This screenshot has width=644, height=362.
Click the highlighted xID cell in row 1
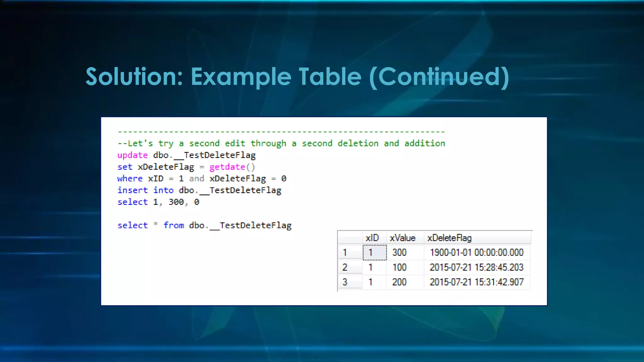click(375, 252)
